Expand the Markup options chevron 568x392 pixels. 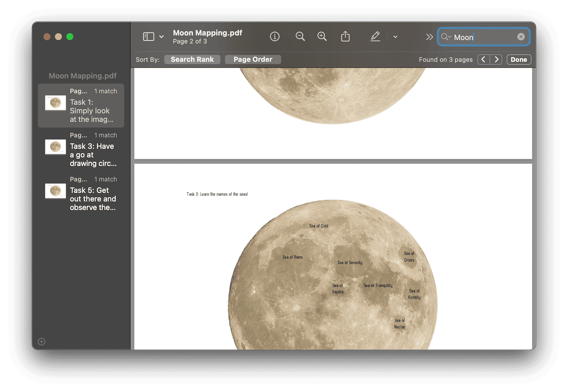(395, 37)
